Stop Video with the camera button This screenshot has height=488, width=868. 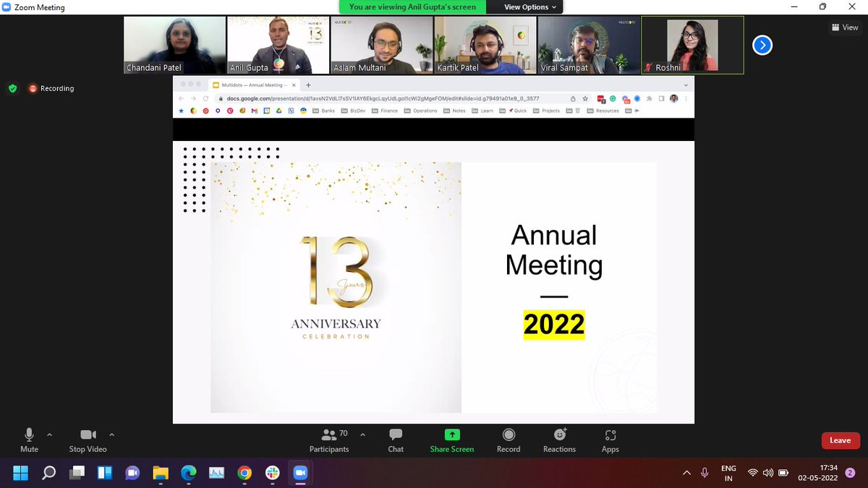click(x=88, y=440)
